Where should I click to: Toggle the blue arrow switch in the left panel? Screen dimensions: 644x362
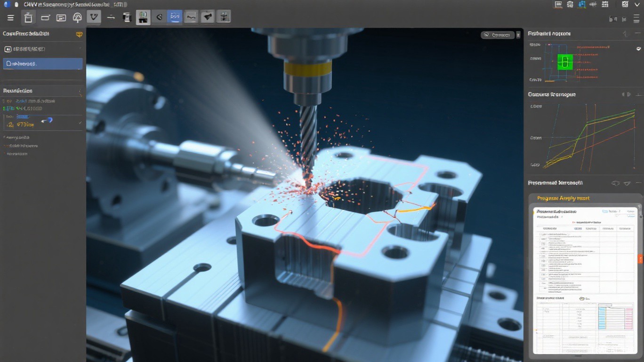[47, 121]
